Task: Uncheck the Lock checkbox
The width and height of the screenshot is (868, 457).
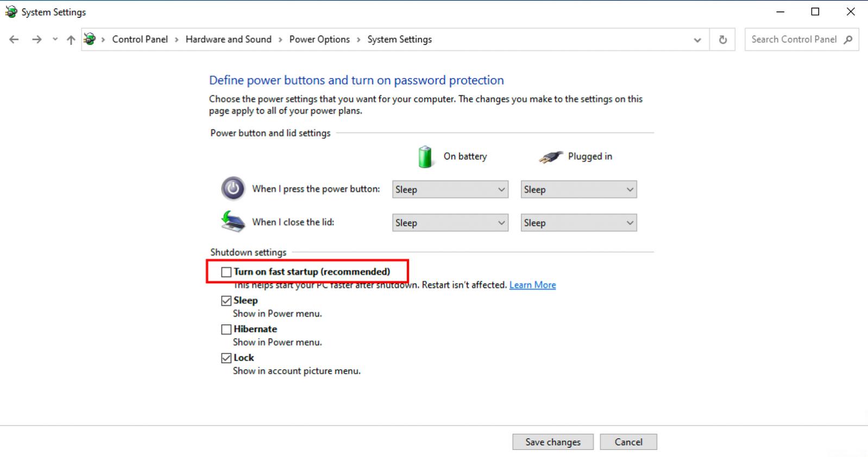Action: (227, 358)
